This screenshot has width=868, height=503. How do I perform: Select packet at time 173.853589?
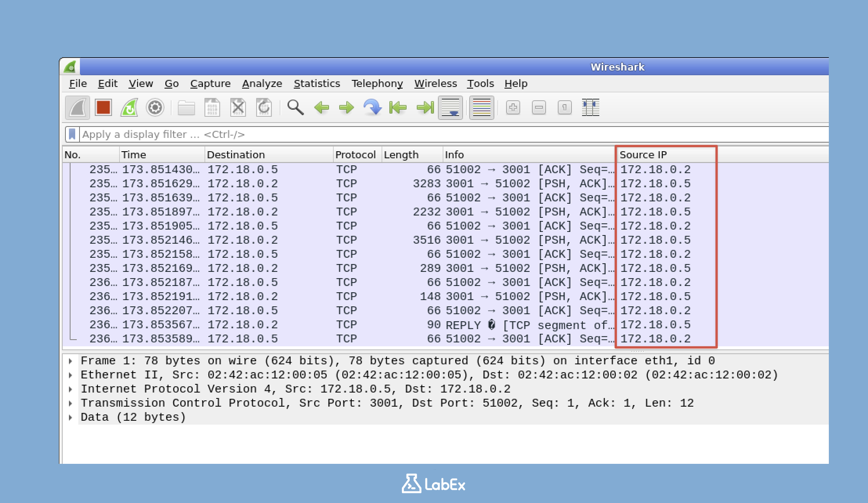445,339
